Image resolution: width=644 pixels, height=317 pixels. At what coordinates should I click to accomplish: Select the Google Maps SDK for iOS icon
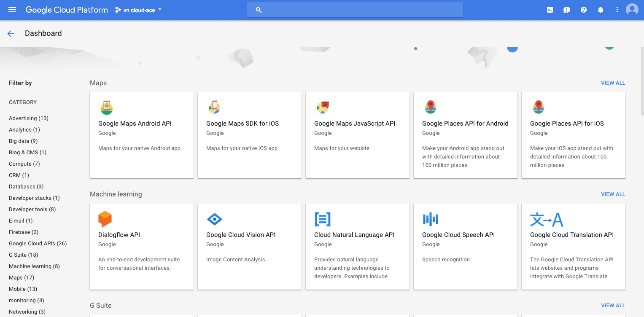215,107
